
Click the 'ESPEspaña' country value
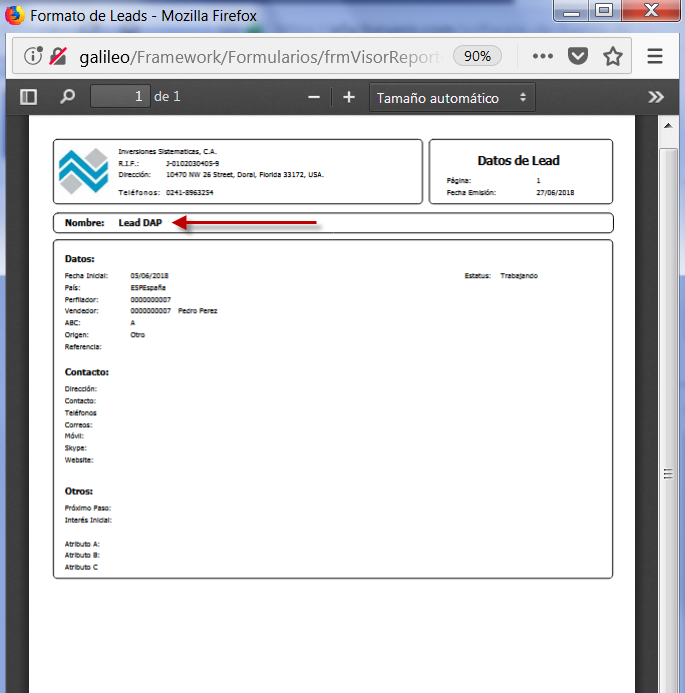[148, 288]
